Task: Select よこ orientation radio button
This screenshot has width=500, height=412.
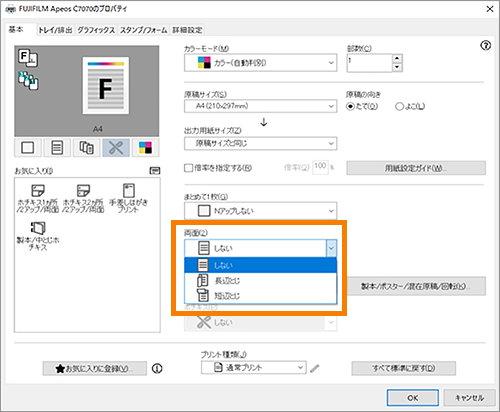Action: (x=399, y=106)
